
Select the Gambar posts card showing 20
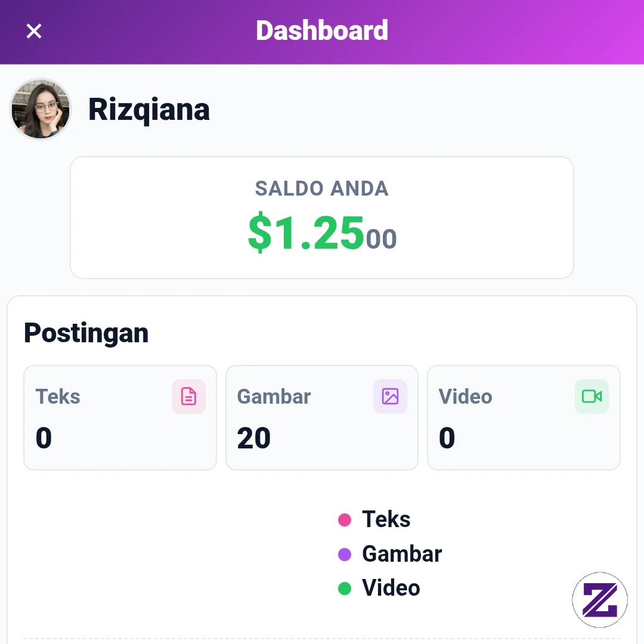click(322, 417)
